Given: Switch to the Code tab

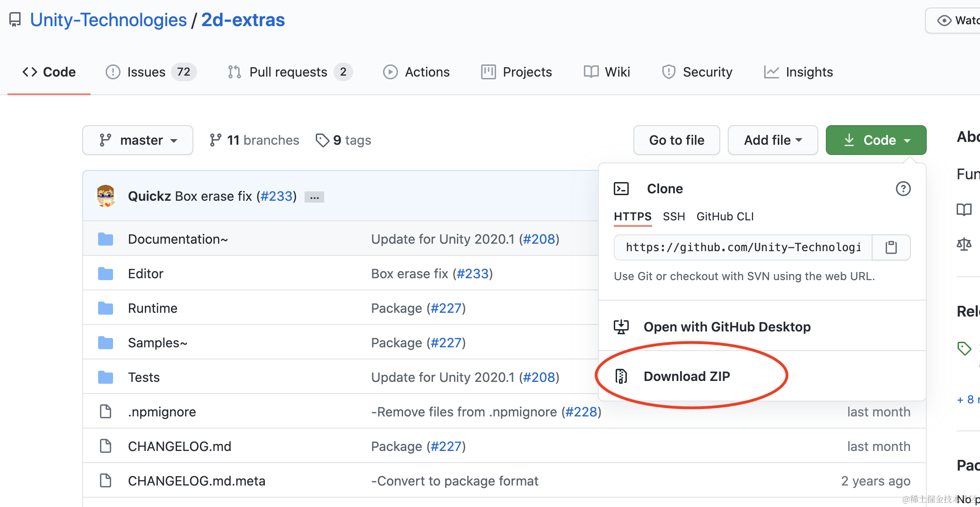Looking at the screenshot, I should [49, 72].
